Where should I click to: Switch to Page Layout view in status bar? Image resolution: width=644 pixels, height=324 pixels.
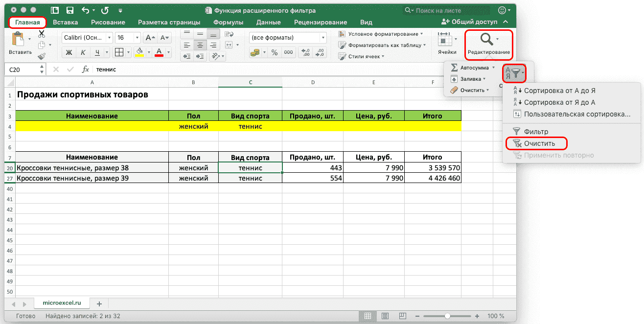385,316
